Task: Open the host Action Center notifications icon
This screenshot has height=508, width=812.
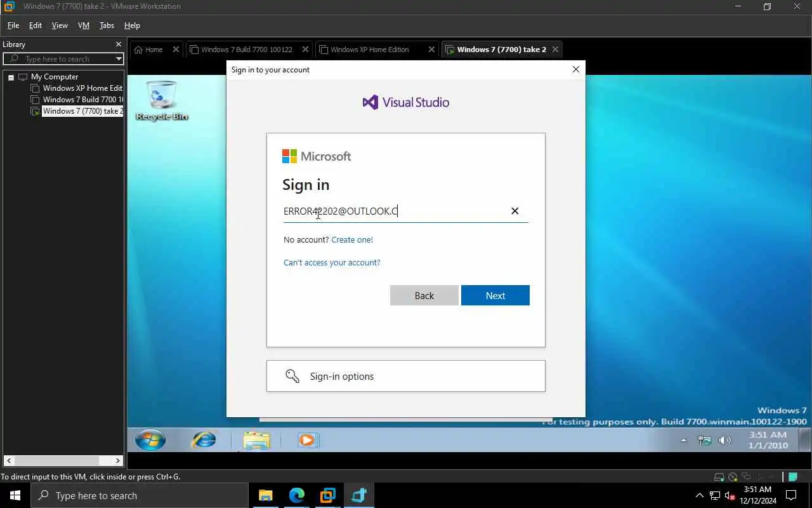Action: pyautogui.click(x=791, y=495)
